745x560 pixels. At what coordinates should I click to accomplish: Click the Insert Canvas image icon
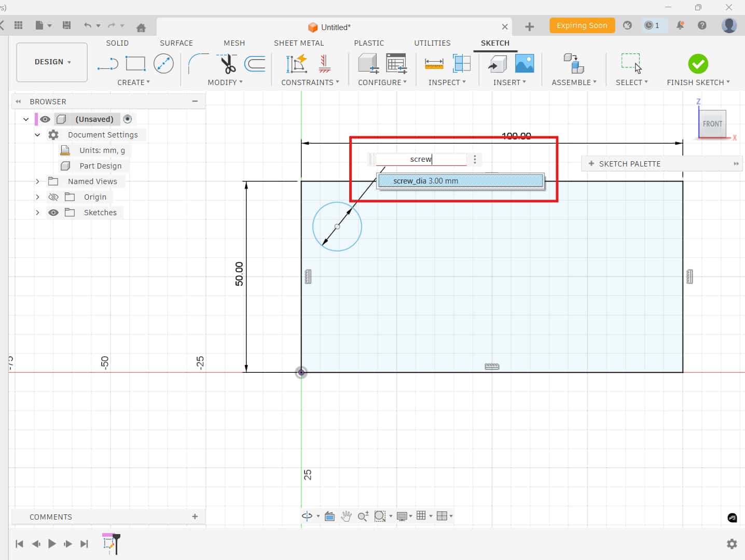click(x=525, y=64)
